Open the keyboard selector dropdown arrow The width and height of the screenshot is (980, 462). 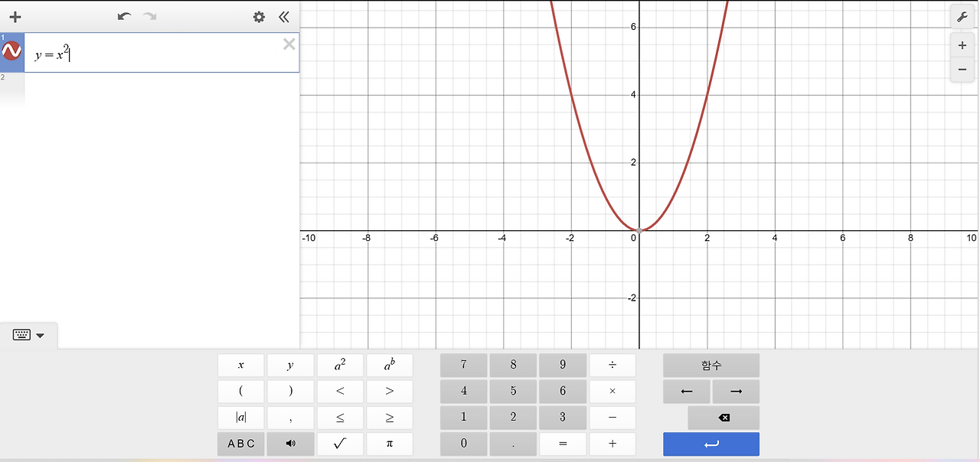41,335
